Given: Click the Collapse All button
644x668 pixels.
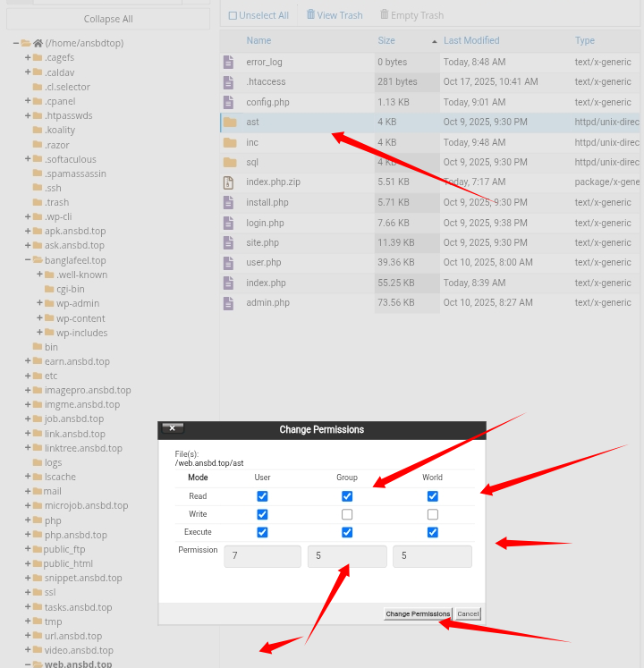Looking at the screenshot, I should (108, 19).
